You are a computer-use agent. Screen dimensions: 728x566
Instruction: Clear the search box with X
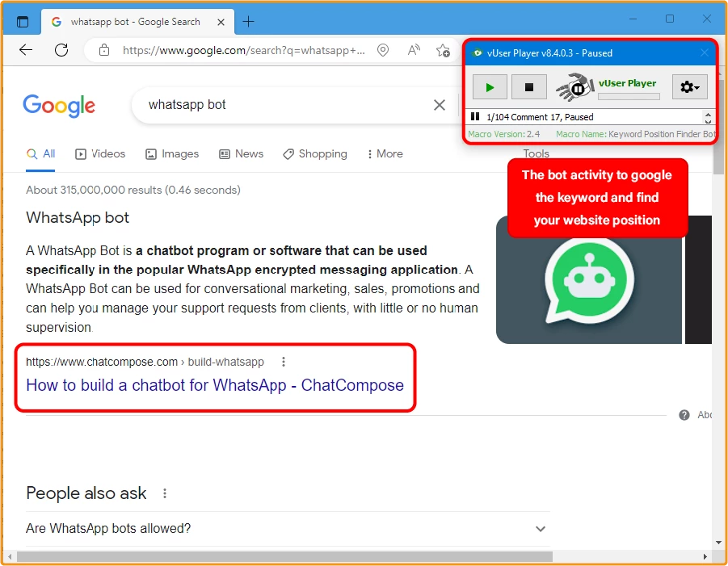[440, 105]
